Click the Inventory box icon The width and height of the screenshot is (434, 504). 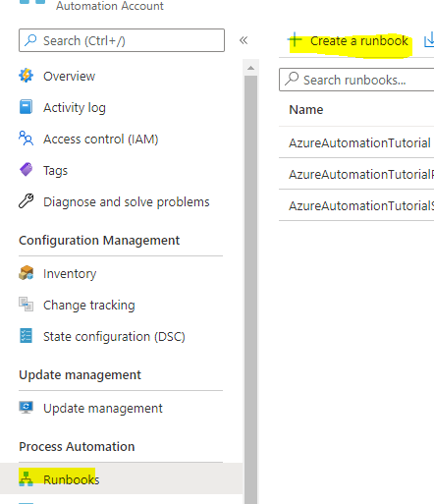26,273
